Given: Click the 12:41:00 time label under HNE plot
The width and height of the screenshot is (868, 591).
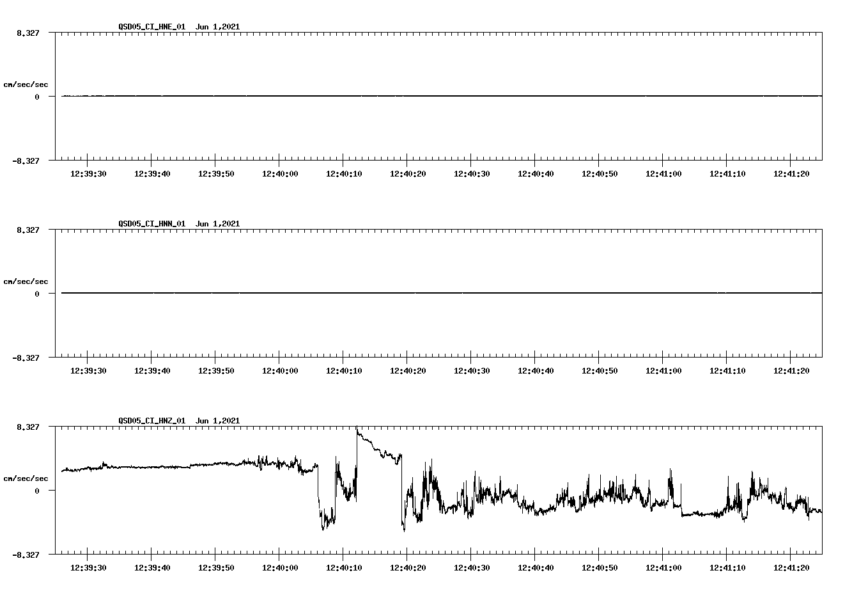Looking at the screenshot, I should pyautogui.click(x=663, y=174).
